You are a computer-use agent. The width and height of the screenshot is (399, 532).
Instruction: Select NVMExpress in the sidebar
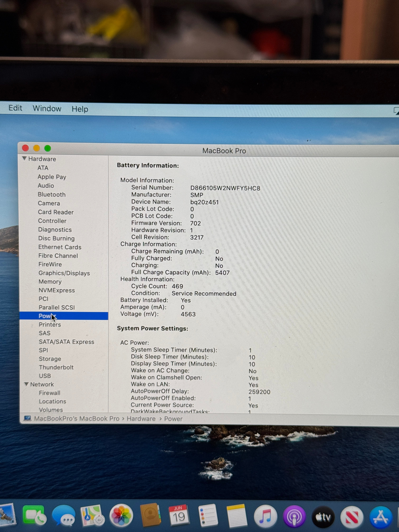click(57, 290)
